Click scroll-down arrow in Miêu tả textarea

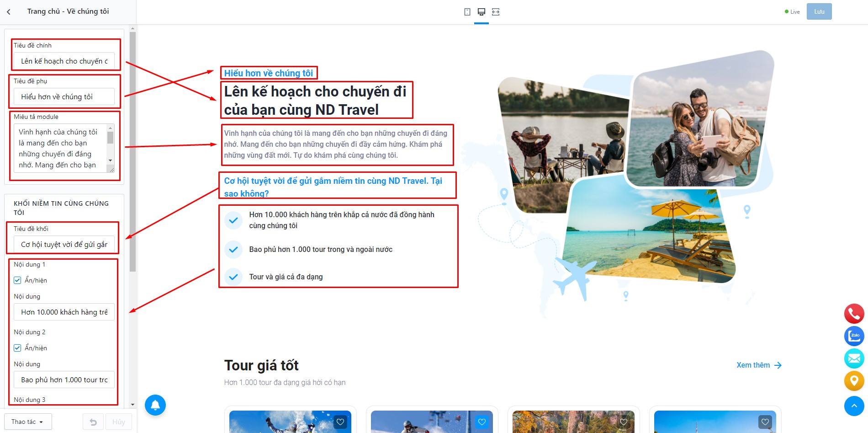coord(110,160)
